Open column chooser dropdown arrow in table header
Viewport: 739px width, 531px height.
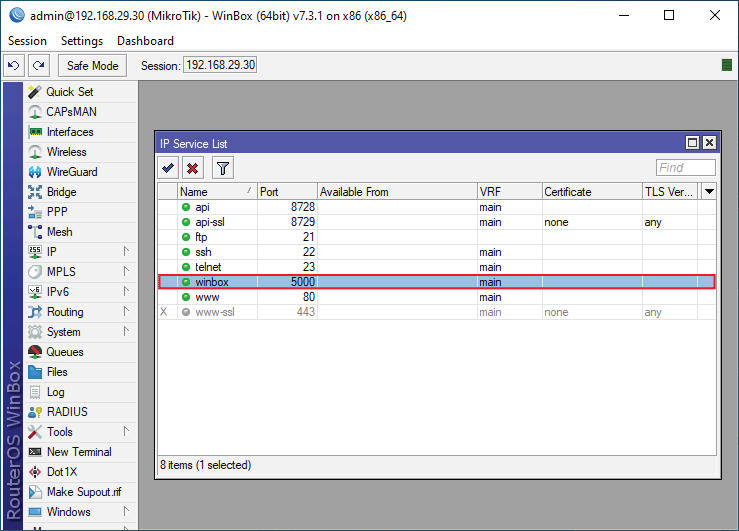(709, 192)
